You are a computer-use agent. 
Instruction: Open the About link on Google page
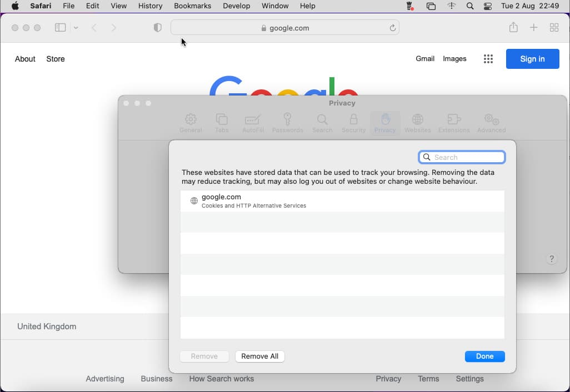(25, 59)
